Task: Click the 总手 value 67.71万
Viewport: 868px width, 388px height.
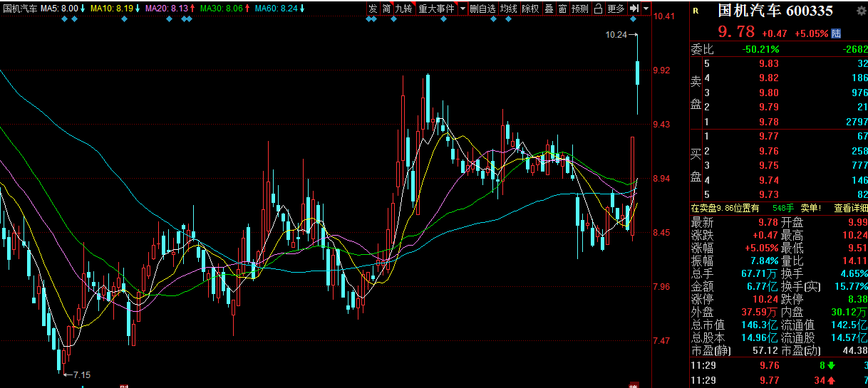Action: click(x=759, y=273)
